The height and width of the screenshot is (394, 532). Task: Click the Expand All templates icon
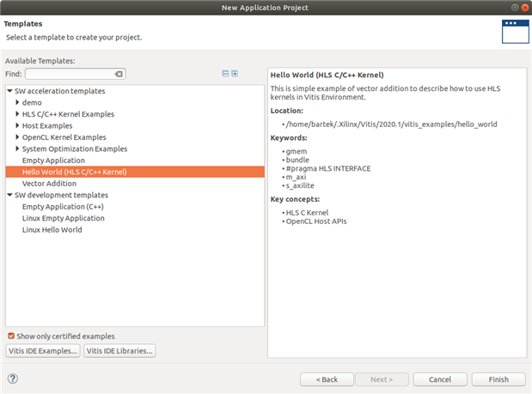click(235, 74)
